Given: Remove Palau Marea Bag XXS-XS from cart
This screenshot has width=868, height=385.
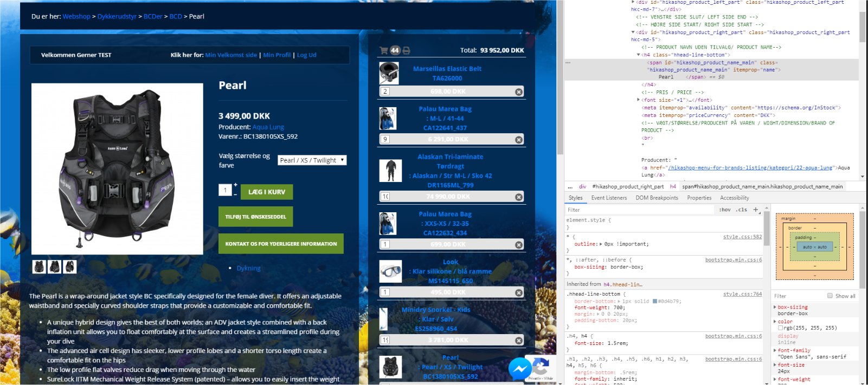Looking at the screenshot, I should click(x=519, y=245).
